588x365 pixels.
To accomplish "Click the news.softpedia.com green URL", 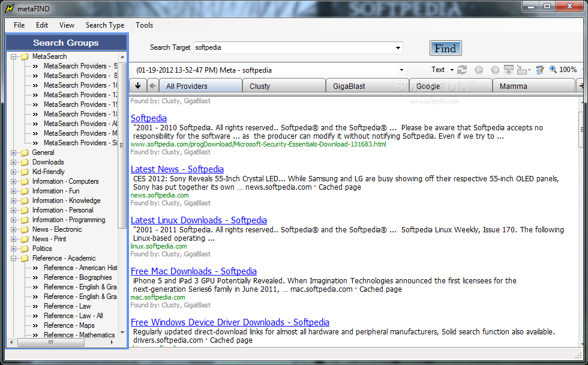I will coord(160,196).
